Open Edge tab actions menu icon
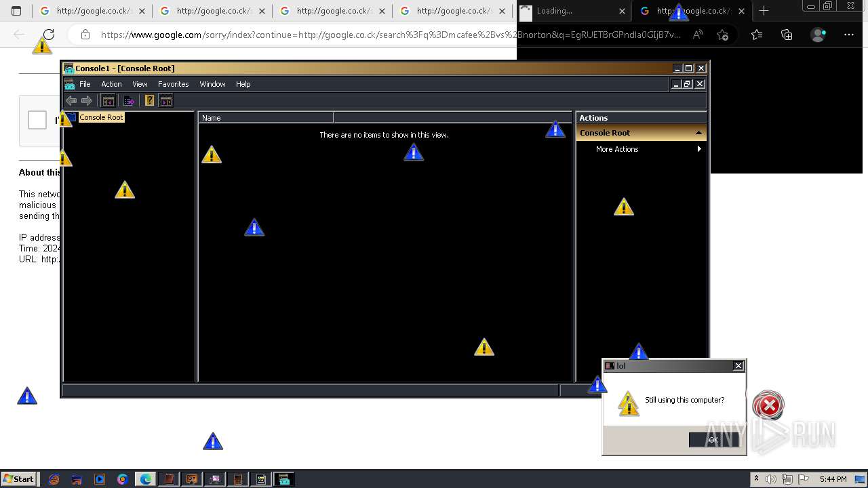 16,11
